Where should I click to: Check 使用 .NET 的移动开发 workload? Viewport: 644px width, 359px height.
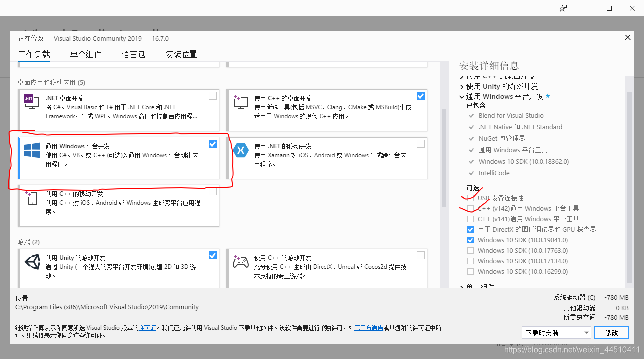pos(421,144)
